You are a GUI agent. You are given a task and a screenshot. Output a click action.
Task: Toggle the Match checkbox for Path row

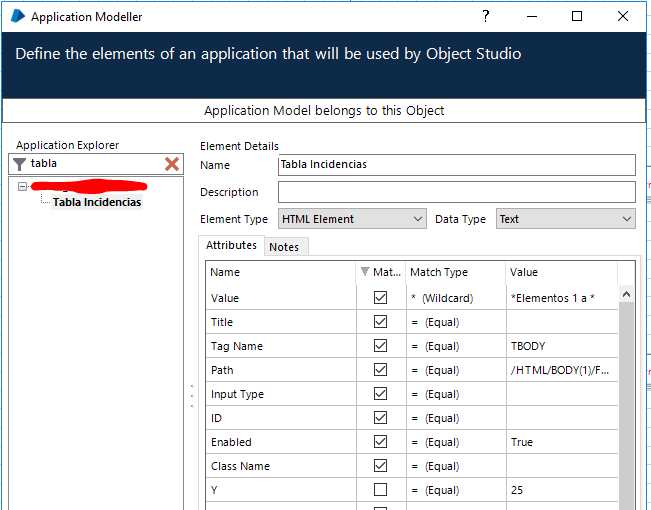coord(380,370)
